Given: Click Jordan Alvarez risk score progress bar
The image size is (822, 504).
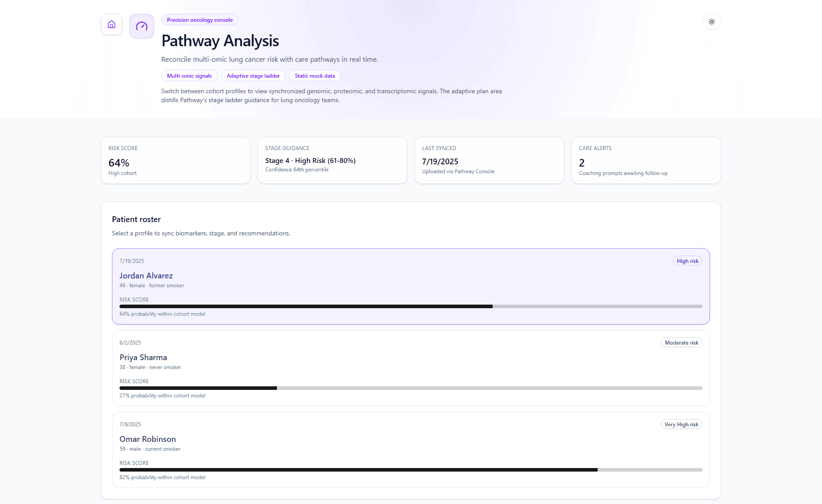Looking at the screenshot, I should [410, 306].
